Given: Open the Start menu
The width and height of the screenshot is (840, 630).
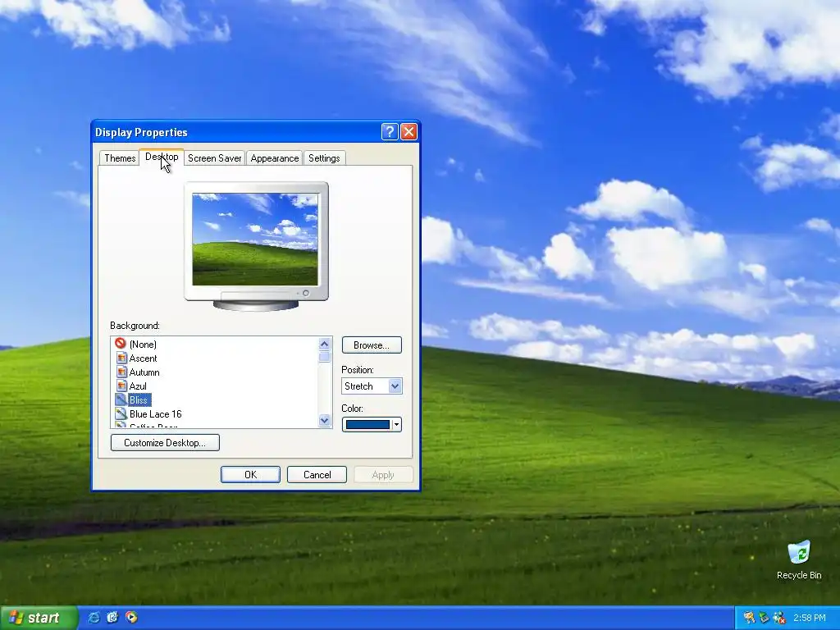Looking at the screenshot, I should [x=39, y=618].
